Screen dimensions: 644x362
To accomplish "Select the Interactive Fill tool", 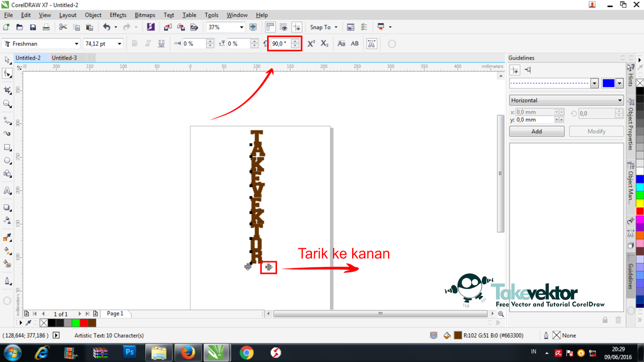I will (7, 251).
